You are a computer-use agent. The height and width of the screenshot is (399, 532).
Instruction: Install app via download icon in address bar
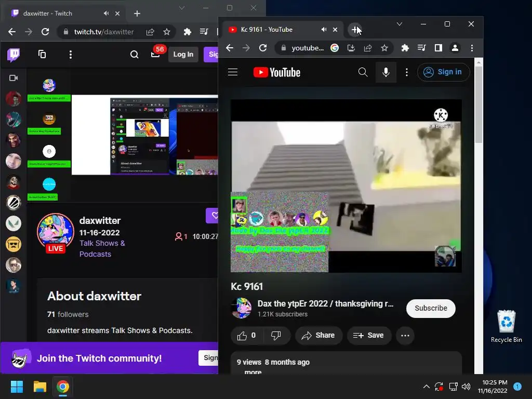tap(351, 48)
